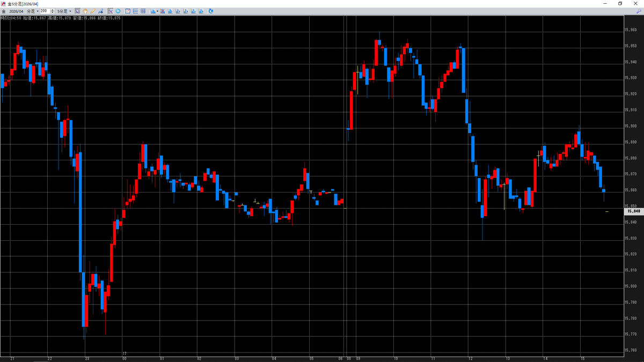
Task: Click the second of five chart-type icons
Action: 178,11
